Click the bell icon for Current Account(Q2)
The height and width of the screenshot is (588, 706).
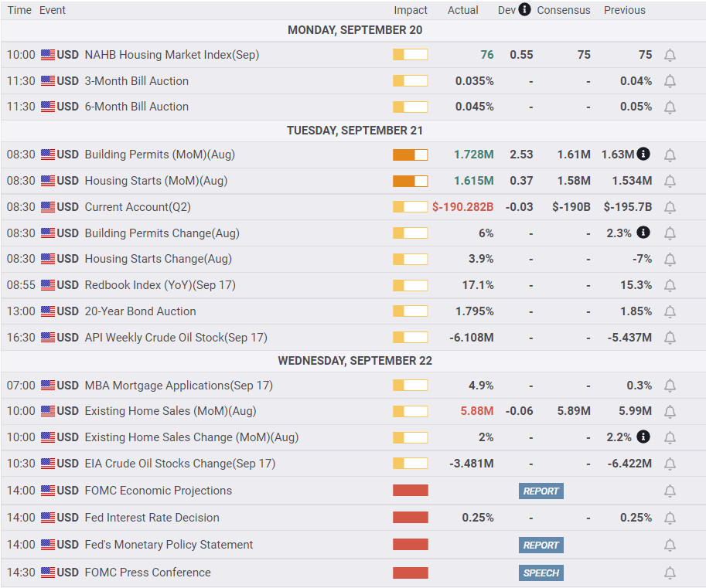point(670,207)
